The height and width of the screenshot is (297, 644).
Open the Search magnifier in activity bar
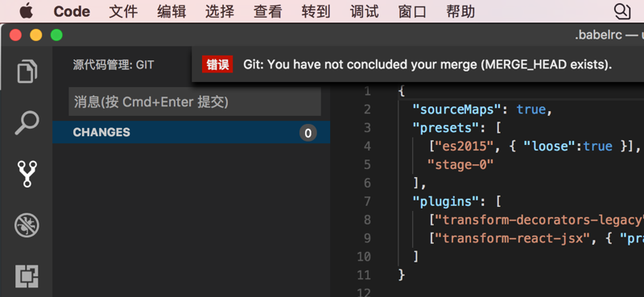click(x=27, y=123)
